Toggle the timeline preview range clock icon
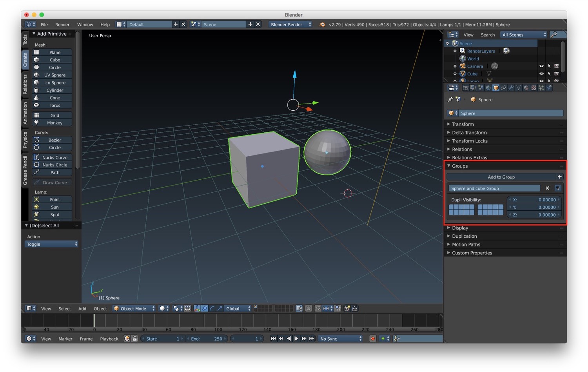Image resolution: width=588 pixels, height=372 pixels. tap(127, 339)
